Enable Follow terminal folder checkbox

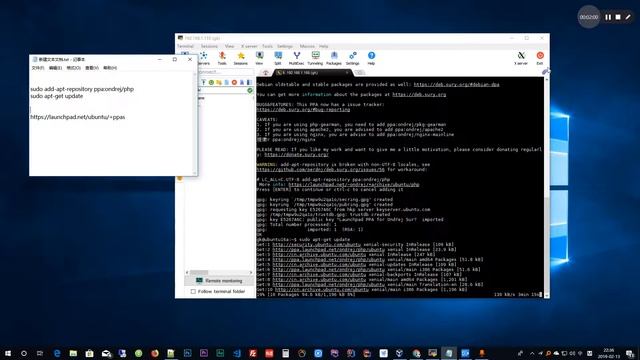tap(193, 291)
